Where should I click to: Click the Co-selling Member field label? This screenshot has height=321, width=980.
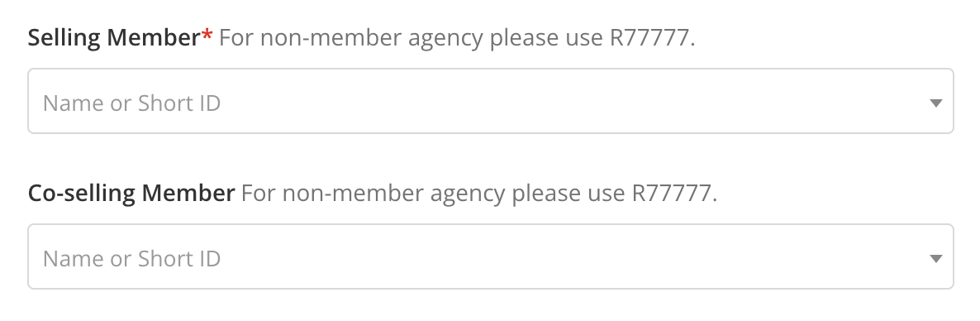coord(132,194)
